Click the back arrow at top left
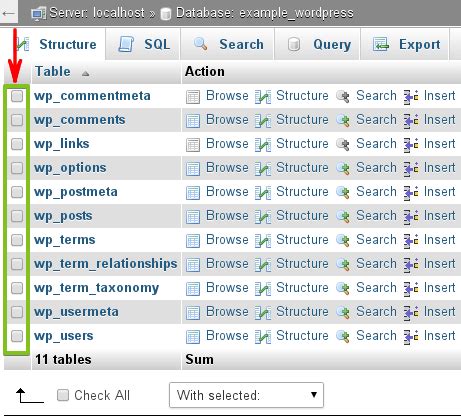The width and height of the screenshot is (461, 420). pyautogui.click(x=8, y=13)
